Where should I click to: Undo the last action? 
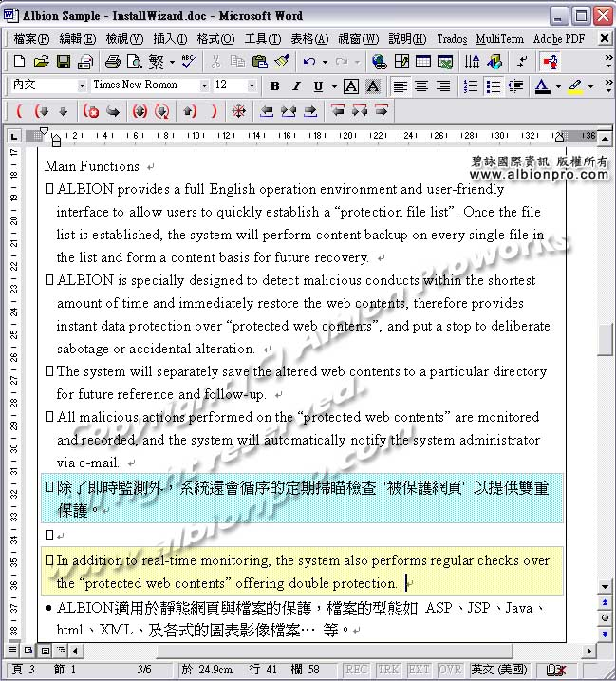point(309,62)
